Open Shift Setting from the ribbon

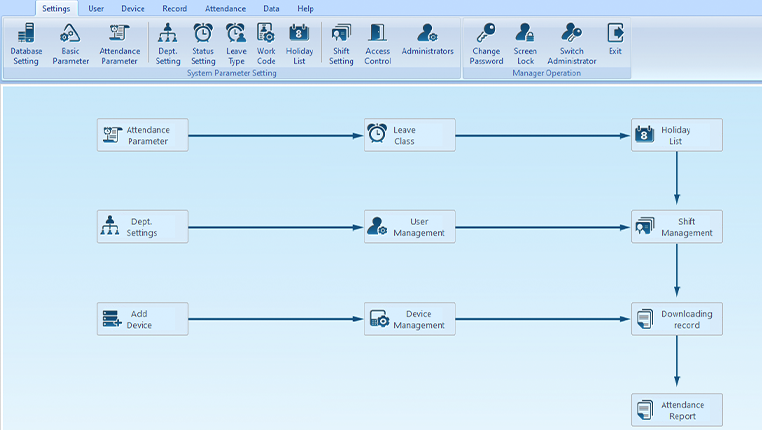click(341, 43)
